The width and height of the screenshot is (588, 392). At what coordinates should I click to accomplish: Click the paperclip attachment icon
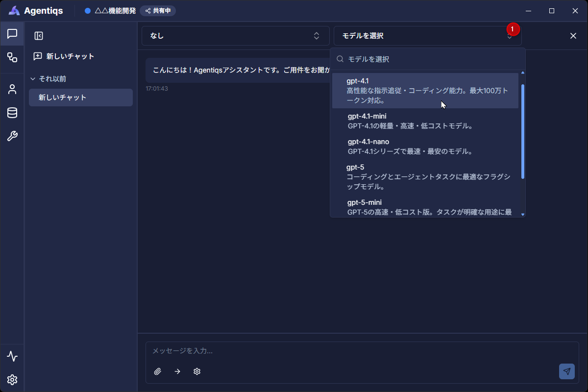pos(158,371)
